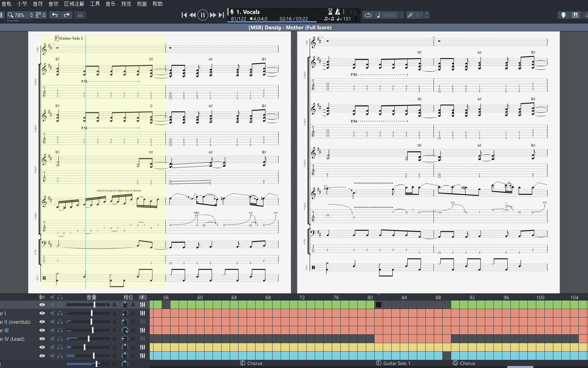Mute the Guitar IV (Lead) track
588x368 pixels.
(x=52, y=339)
